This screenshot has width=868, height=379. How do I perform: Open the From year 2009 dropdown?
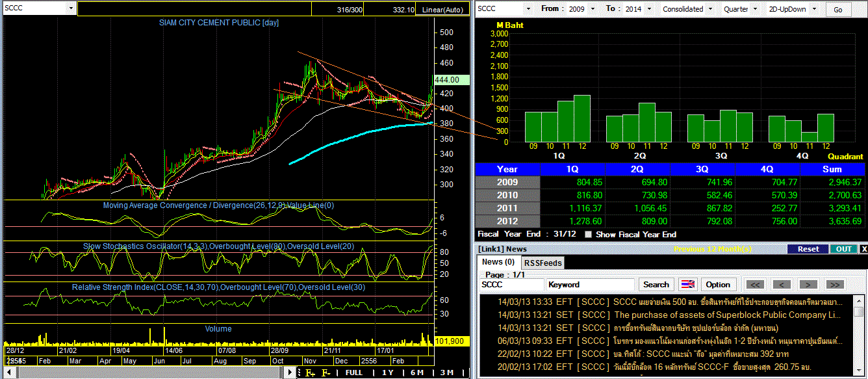click(593, 9)
